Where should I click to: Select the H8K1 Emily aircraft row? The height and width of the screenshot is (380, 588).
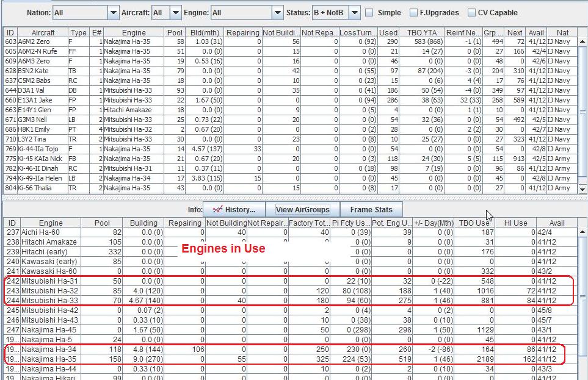[x=290, y=129]
